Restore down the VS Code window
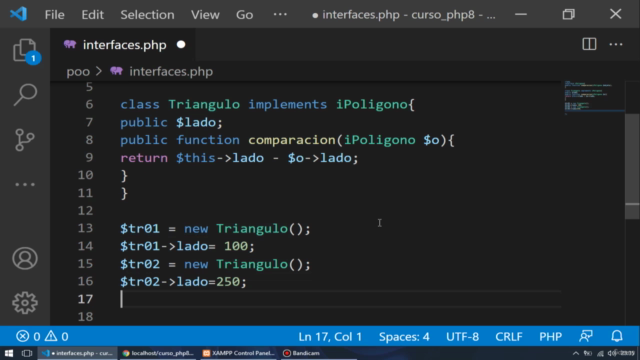640x360 pixels. click(569, 14)
